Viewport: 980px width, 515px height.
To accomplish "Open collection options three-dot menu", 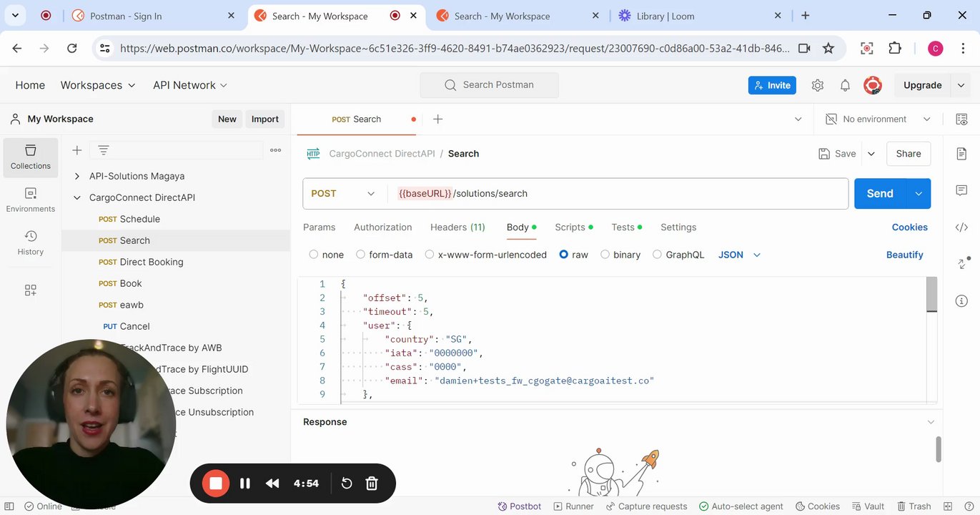I will 276,150.
